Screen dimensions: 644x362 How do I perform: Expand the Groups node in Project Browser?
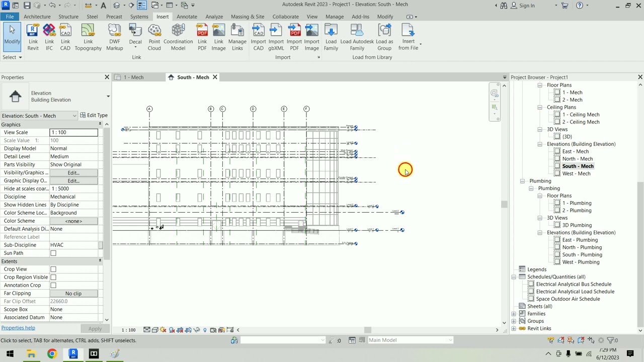point(514,321)
